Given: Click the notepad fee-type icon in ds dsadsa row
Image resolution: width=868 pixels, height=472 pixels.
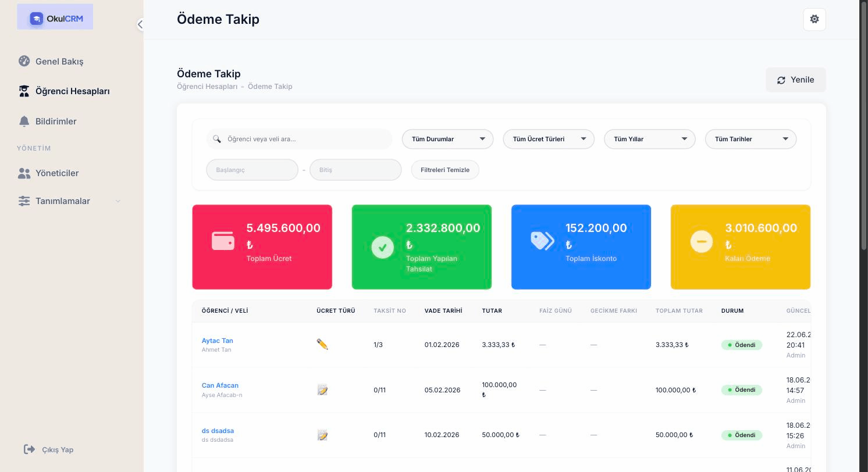Looking at the screenshot, I should pyautogui.click(x=322, y=435).
